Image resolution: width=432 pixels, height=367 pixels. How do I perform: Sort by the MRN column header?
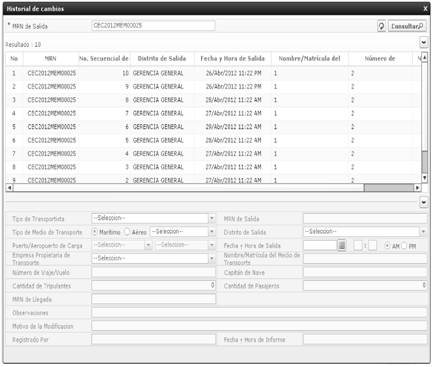(51, 59)
